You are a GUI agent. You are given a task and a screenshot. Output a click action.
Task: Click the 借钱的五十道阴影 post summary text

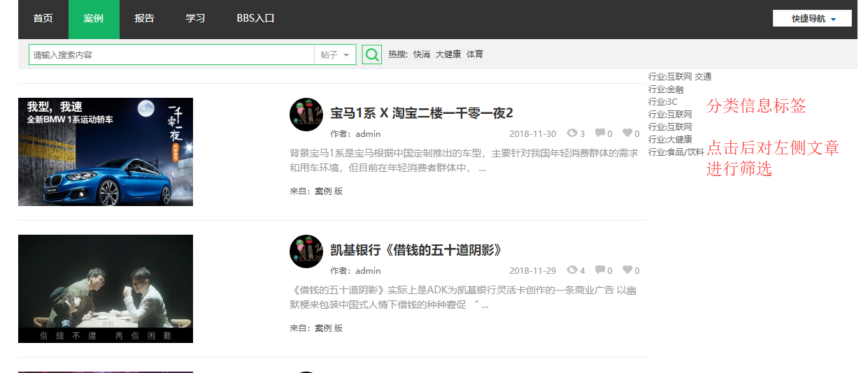[x=462, y=297]
